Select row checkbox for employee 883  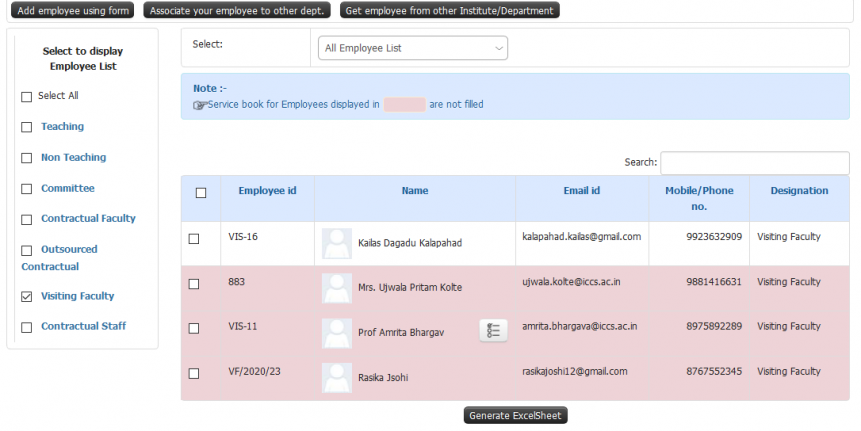[194, 284]
